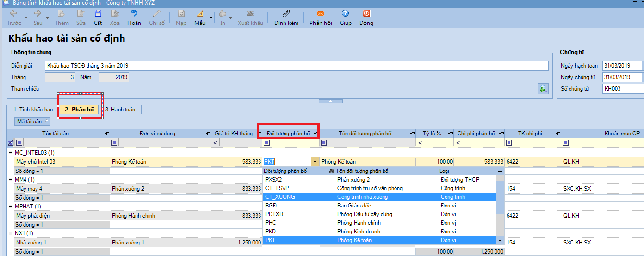Choose PĐTXD Phòng Đầu tư xây dựng option

coord(380,214)
